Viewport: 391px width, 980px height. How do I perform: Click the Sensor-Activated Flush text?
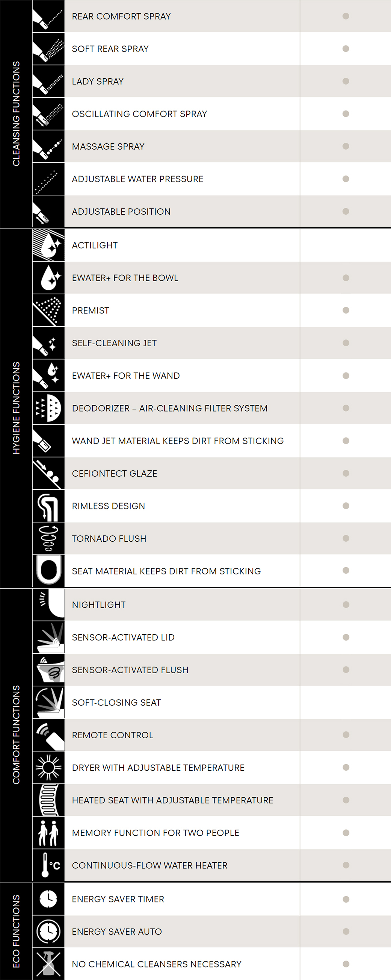[130, 670]
